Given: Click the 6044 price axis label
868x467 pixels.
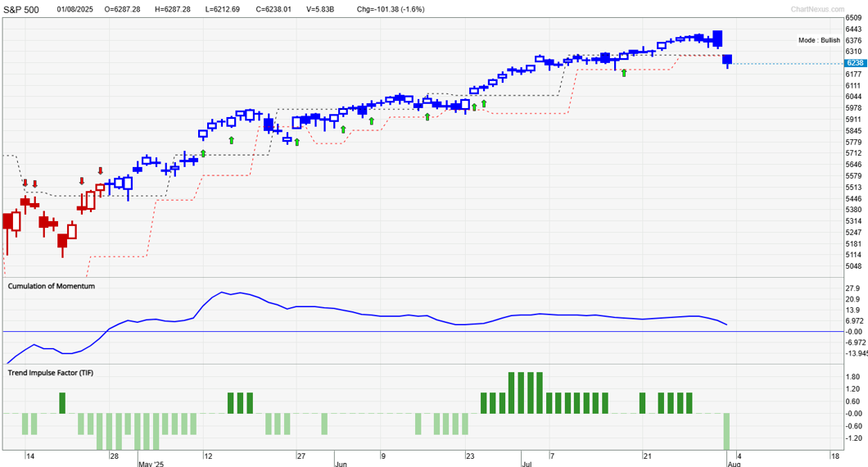Looking at the screenshot, I should click(853, 97).
